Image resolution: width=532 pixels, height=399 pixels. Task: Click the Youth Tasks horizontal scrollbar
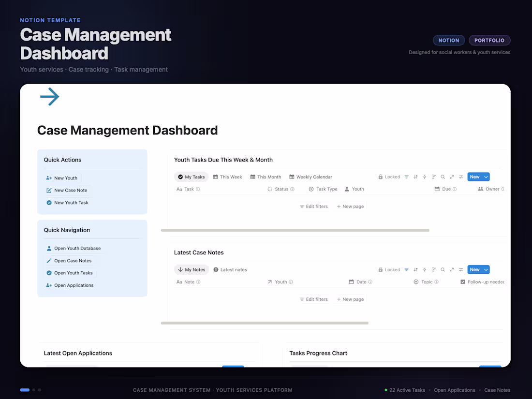295,230
